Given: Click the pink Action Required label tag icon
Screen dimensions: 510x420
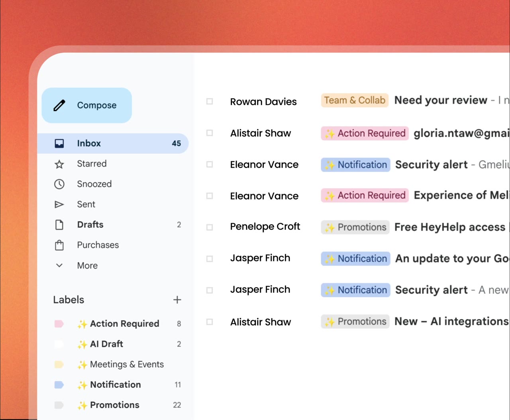Looking at the screenshot, I should tap(59, 324).
